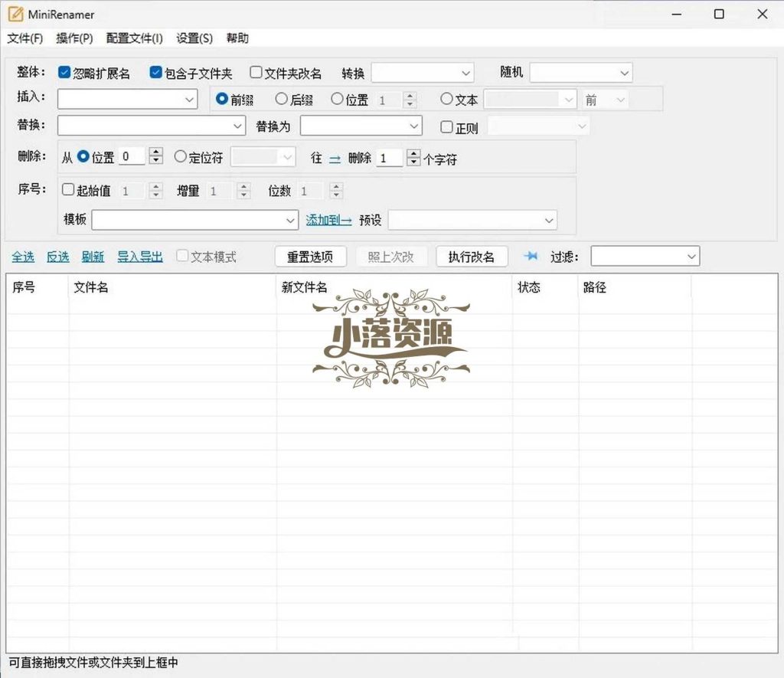This screenshot has width=784, height=678.
Task: Click the MiniRenamer app icon in title bar
Action: point(15,14)
